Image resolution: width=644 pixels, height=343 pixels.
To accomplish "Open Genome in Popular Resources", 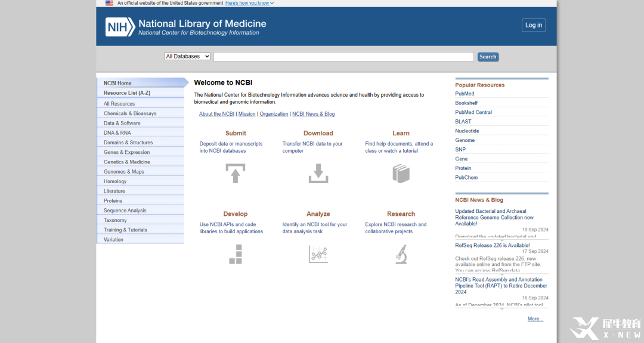I will [465, 140].
